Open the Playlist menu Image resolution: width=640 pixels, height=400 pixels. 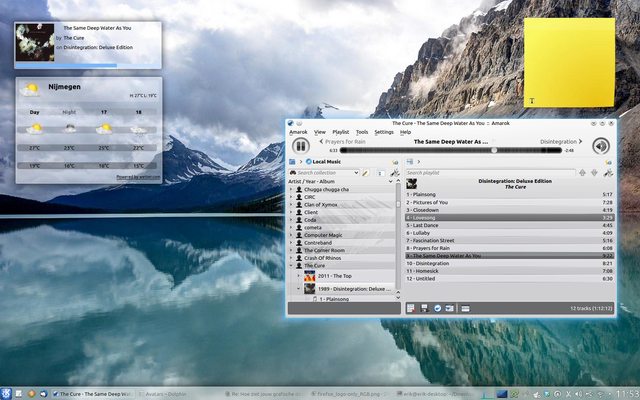[340, 132]
